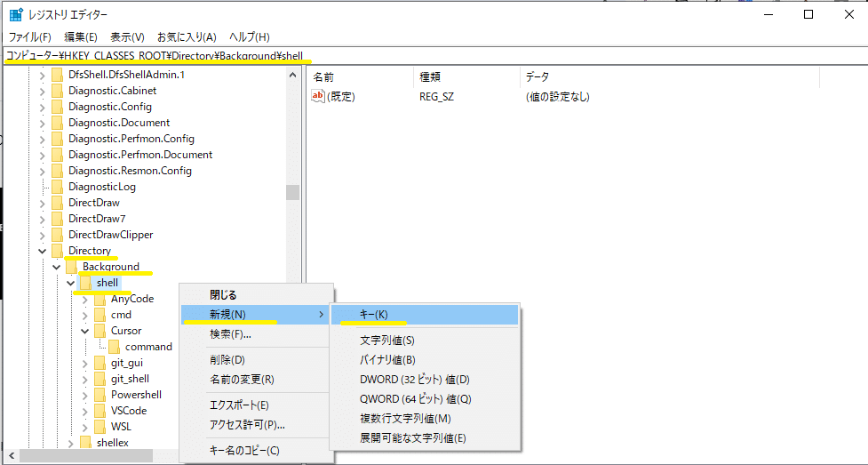Image resolution: width=868 pixels, height=465 pixels.
Task: Click the folder icon next to git_gui
Action: click(x=100, y=364)
